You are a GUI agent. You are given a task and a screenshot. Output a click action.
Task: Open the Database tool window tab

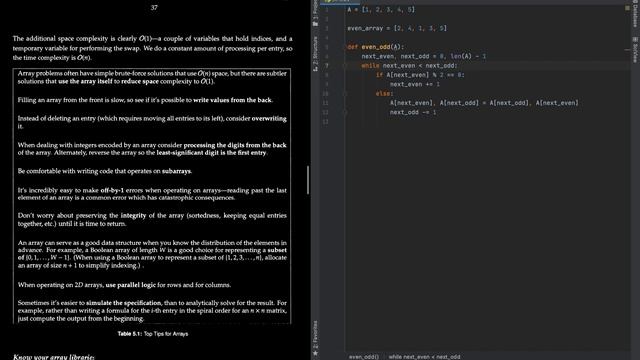[x=635, y=14]
